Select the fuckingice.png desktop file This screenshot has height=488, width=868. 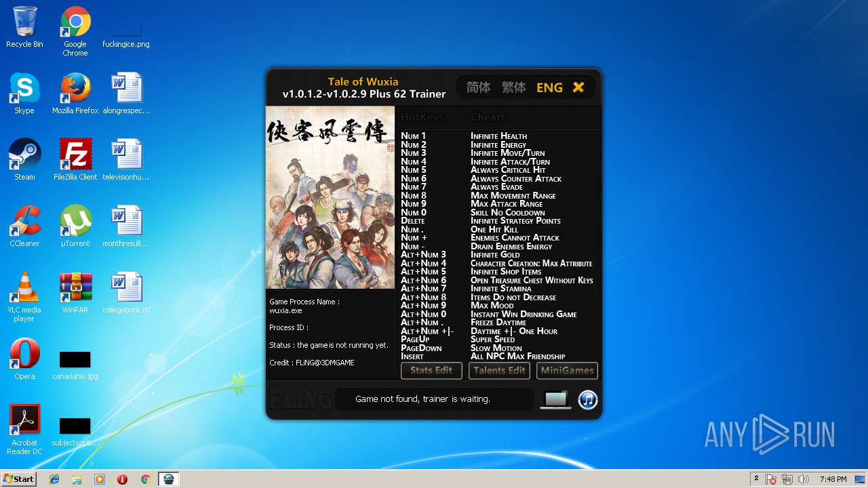pos(126,31)
